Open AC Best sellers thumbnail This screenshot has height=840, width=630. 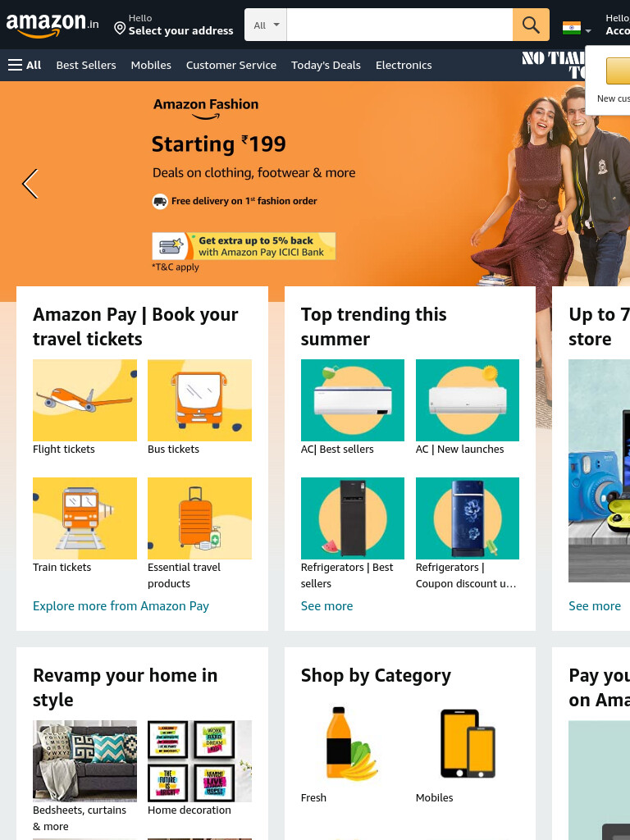(353, 400)
